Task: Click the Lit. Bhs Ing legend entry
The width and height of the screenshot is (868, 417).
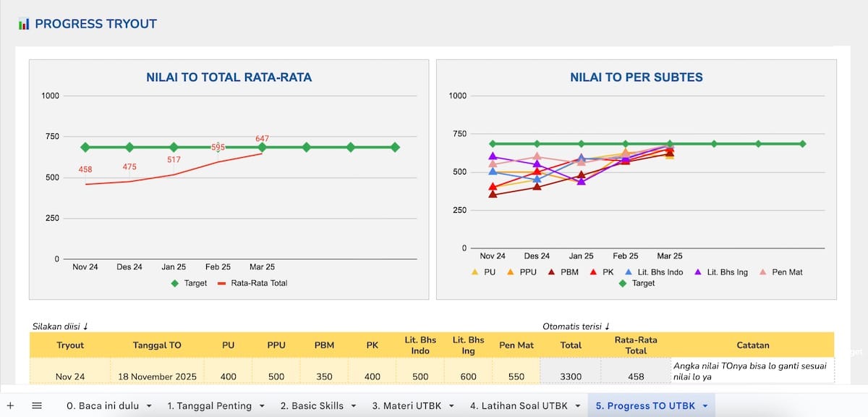Action: pos(720,272)
